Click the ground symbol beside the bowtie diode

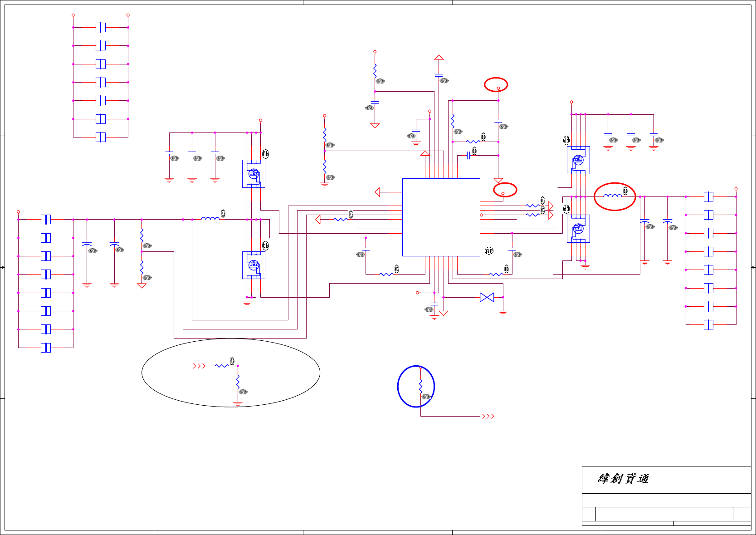pyautogui.click(x=503, y=313)
